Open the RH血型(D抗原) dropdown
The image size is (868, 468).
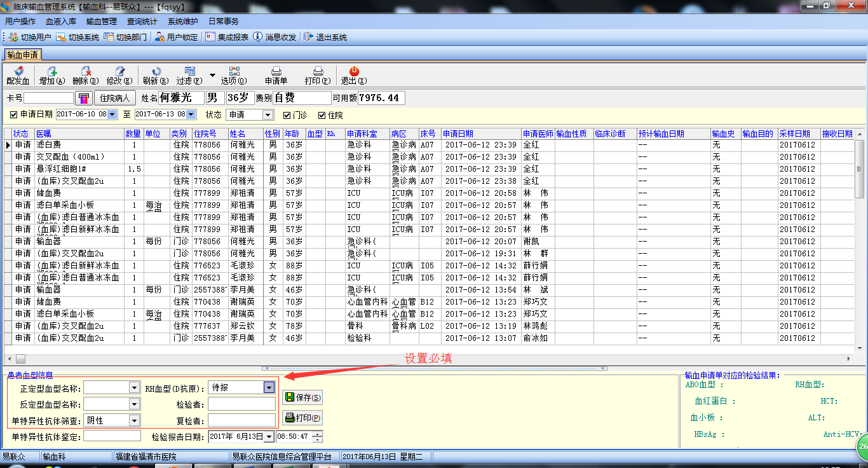tap(269, 387)
